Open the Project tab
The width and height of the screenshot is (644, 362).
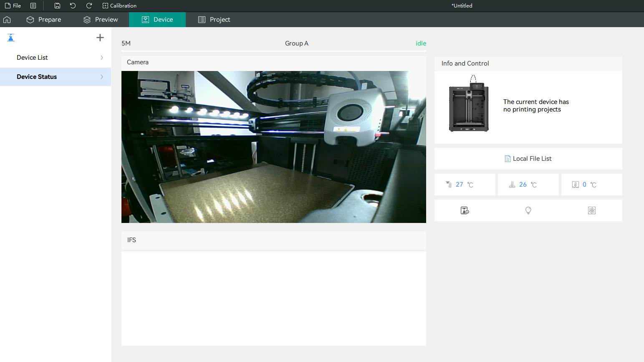[214, 20]
